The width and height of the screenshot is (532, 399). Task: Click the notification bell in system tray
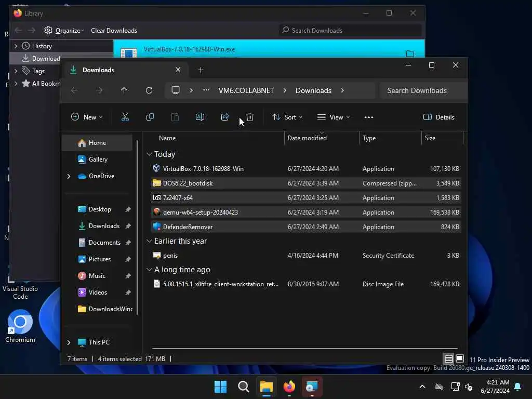(517, 387)
